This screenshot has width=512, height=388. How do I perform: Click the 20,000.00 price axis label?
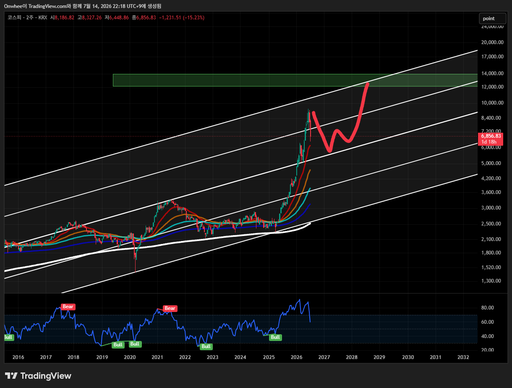point(492,42)
